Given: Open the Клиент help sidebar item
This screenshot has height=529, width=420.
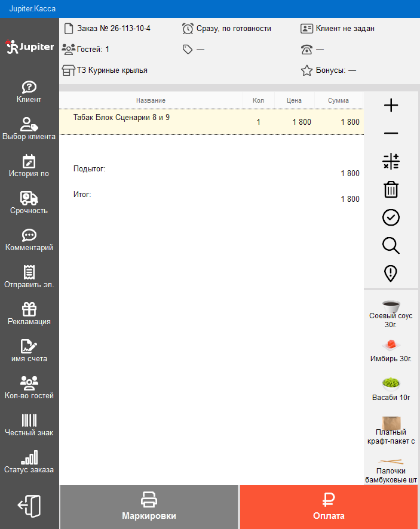Looking at the screenshot, I should 29,93.
